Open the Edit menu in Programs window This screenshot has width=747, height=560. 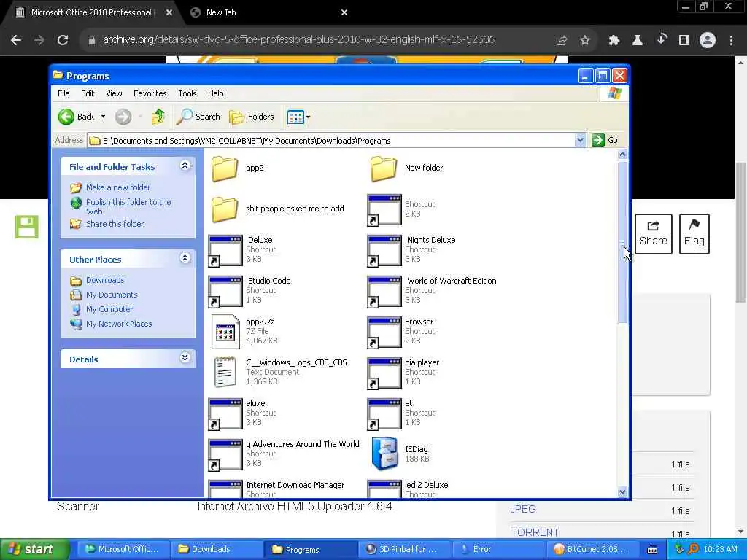[88, 93]
